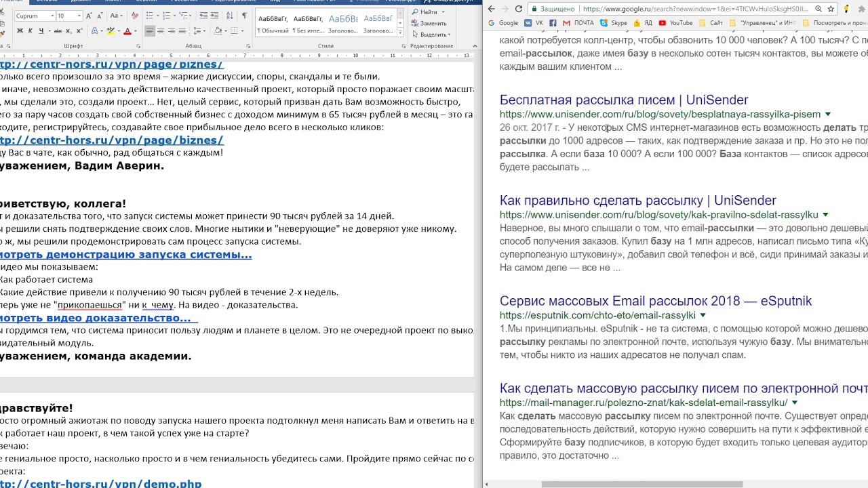Expand the Word styles gallery
Viewport: 868px width, 488px height.
coord(400,33)
